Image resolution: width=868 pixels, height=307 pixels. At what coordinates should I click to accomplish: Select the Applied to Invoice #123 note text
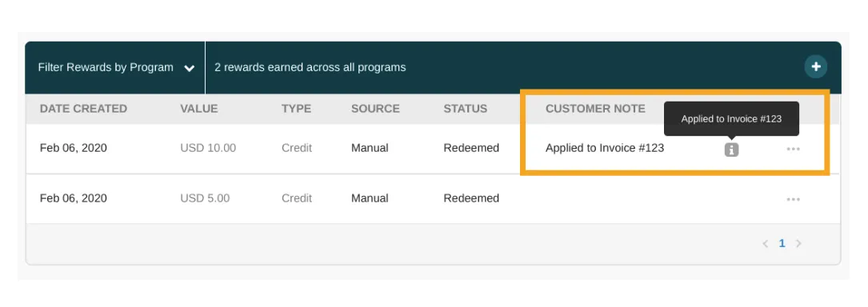[605, 148]
